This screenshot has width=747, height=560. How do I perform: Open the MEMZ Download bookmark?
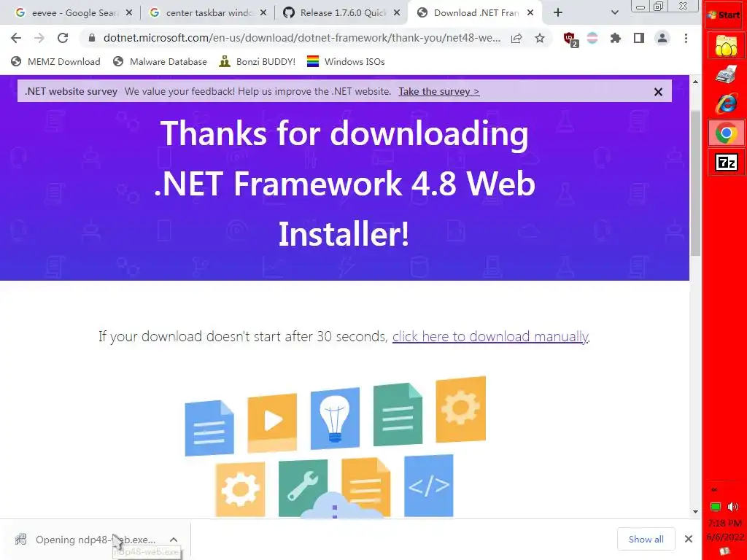coord(55,61)
